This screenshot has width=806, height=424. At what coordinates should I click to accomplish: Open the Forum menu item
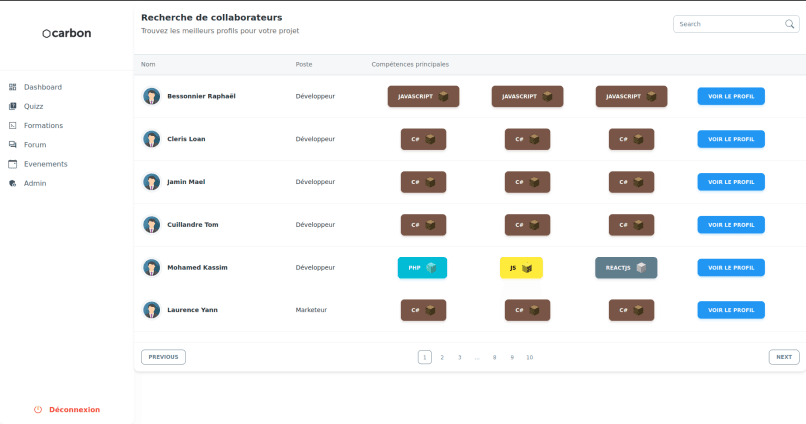[35, 145]
